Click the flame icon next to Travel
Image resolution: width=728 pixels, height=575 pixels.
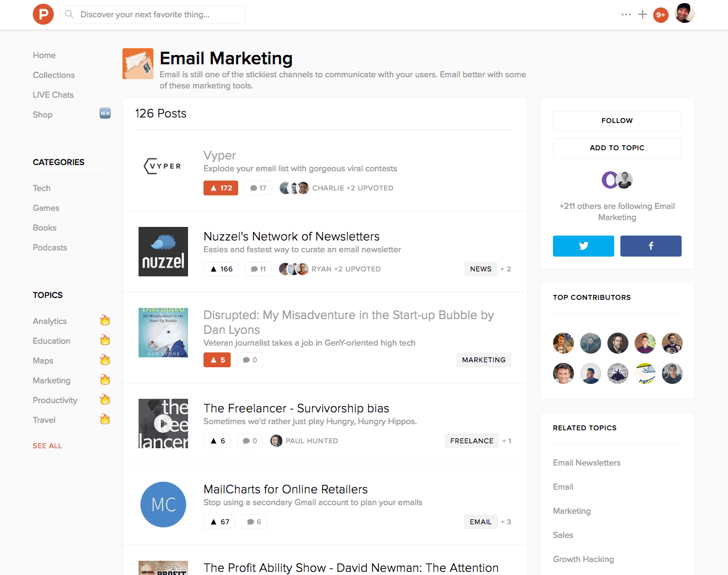pos(105,419)
